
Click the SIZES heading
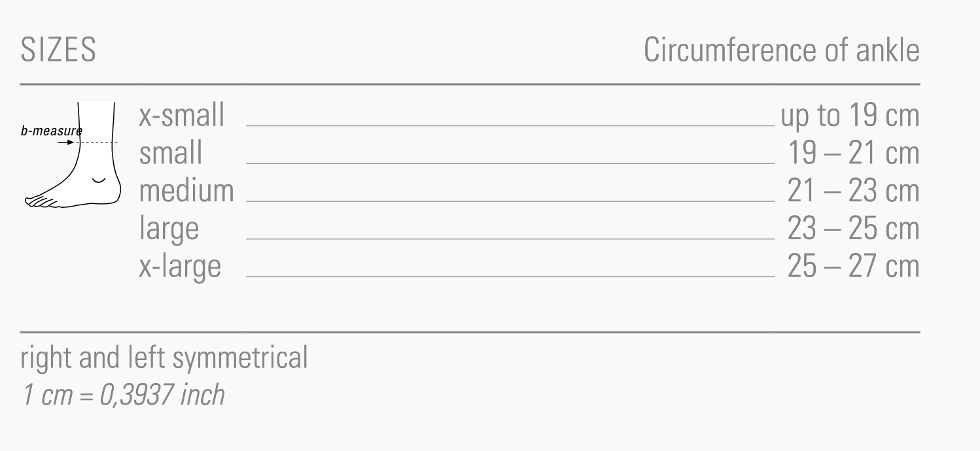point(58,51)
